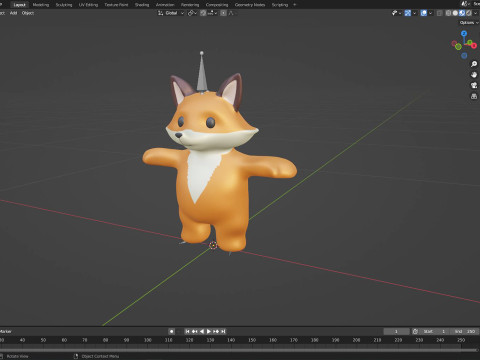Open the Add menu in viewport header
The image size is (480, 360).
(x=13, y=13)
